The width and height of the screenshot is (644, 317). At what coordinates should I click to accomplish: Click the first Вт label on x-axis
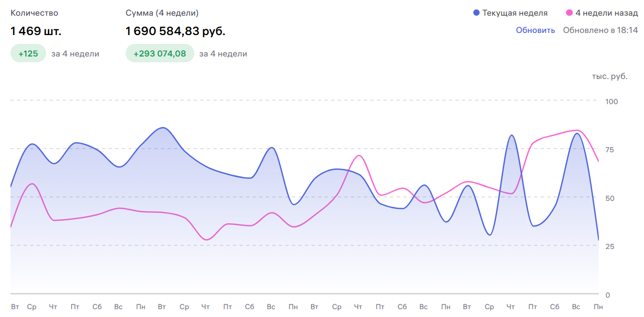pyautogui.click(x=15, y=307)
